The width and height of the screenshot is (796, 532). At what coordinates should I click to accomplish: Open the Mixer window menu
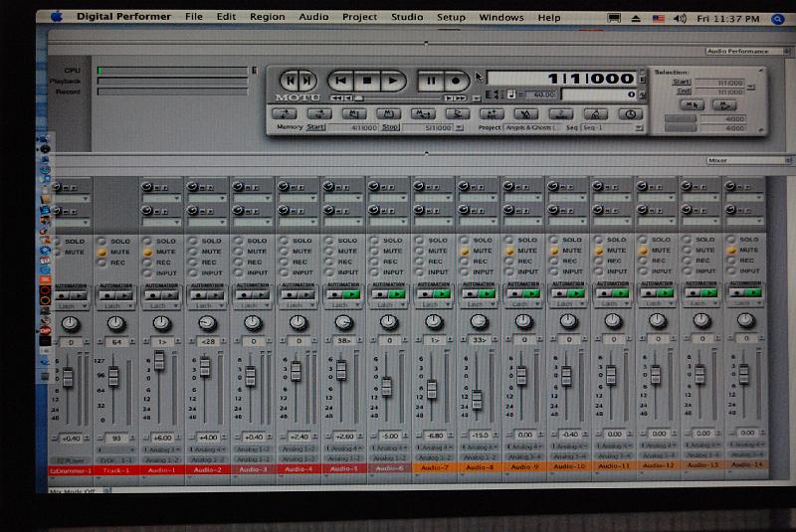coord(748,160)
